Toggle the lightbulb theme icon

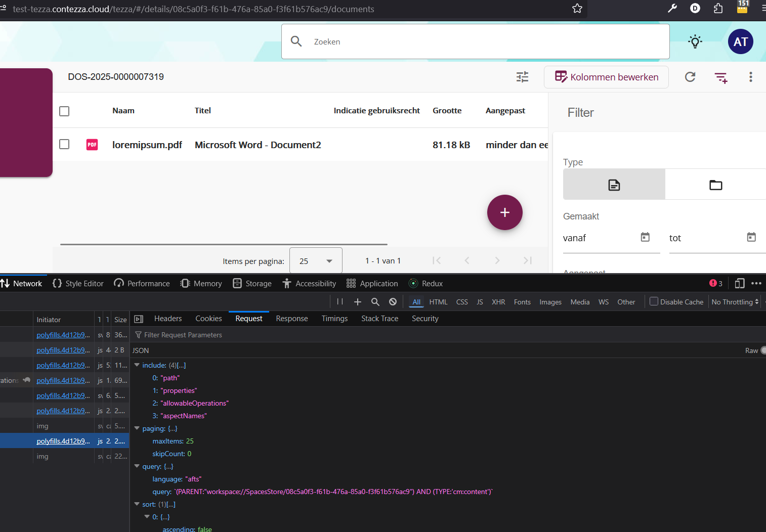[695, 41]
